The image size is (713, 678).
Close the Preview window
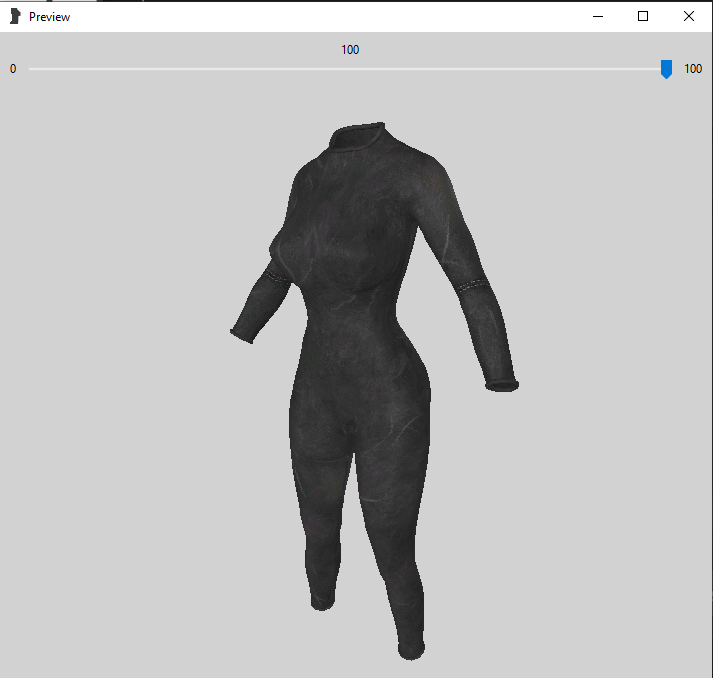[x=689, y=16]
